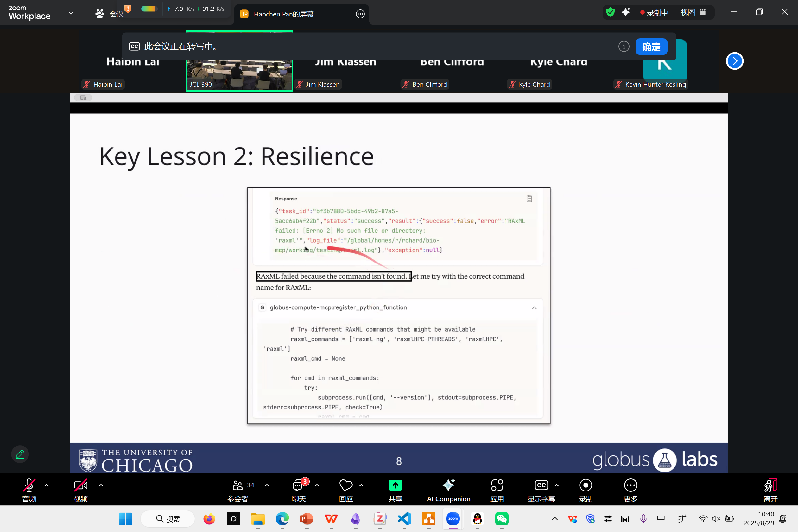
Task: Open the chat panel with 3 unread
Action: (299, 490)
